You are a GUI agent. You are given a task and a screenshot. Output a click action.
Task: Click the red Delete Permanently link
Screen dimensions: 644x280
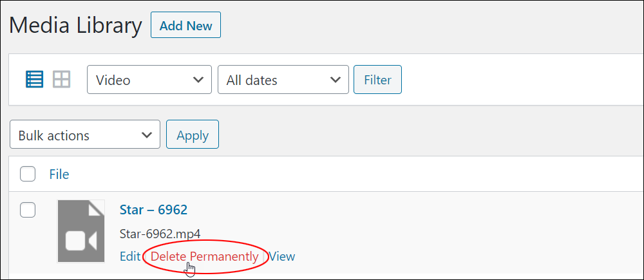[x=205, y=257]
